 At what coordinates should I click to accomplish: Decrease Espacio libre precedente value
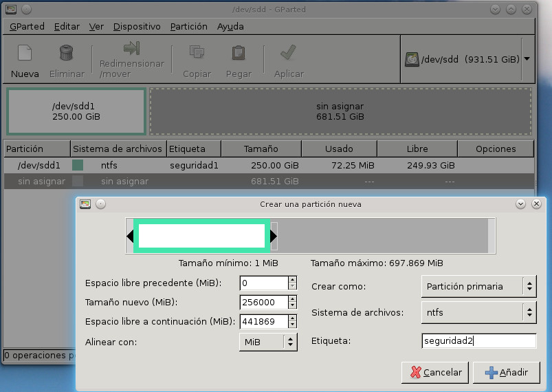tap(292, 286)
